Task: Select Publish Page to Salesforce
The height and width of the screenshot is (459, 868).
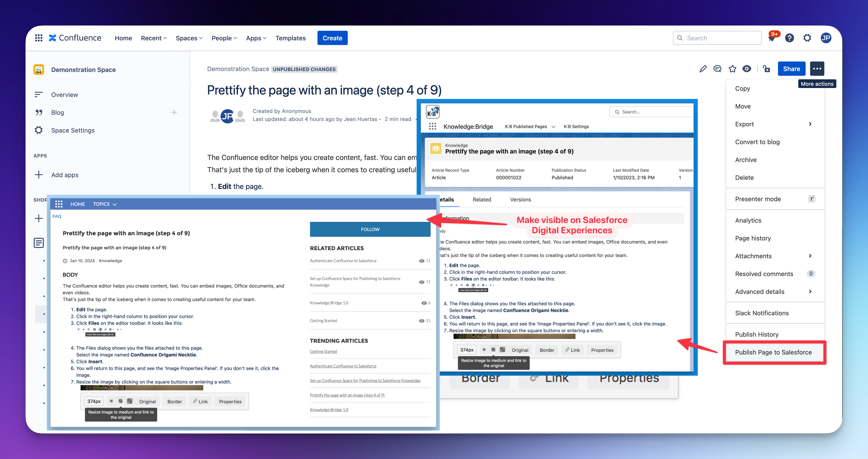Action: pyautogui.click(x=773, y=352)
